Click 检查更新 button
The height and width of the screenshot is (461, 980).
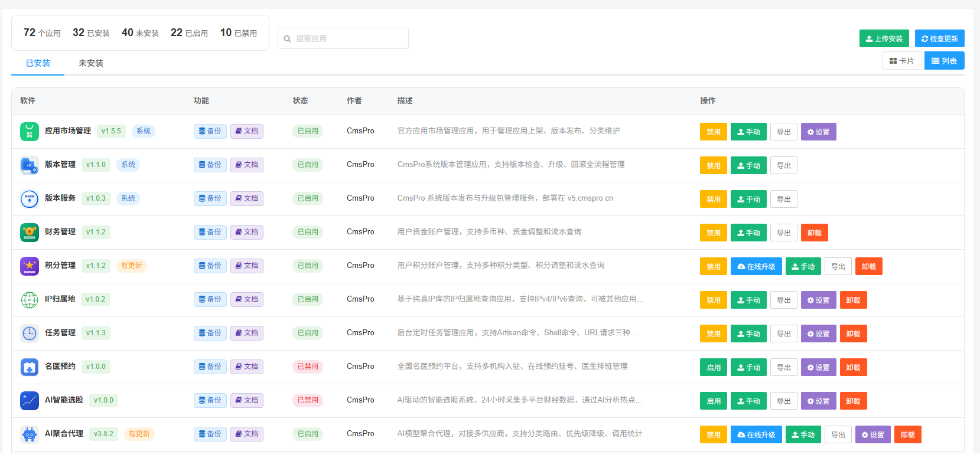click(x=940, y=38)
